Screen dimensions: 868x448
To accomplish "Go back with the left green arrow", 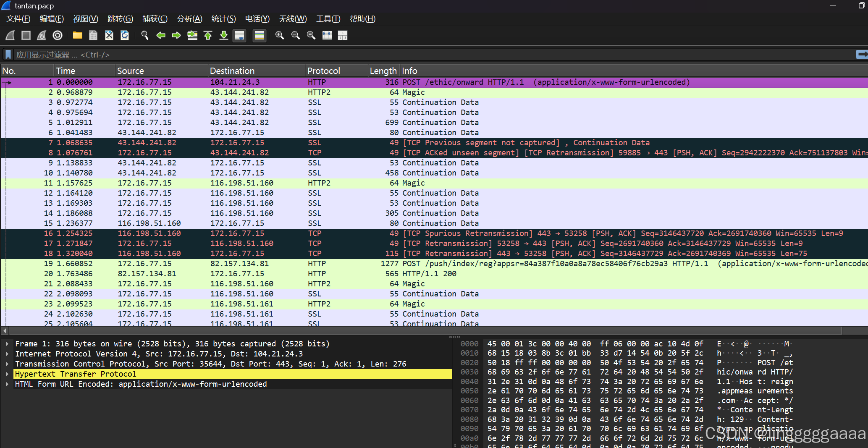I will pos(161,36).
